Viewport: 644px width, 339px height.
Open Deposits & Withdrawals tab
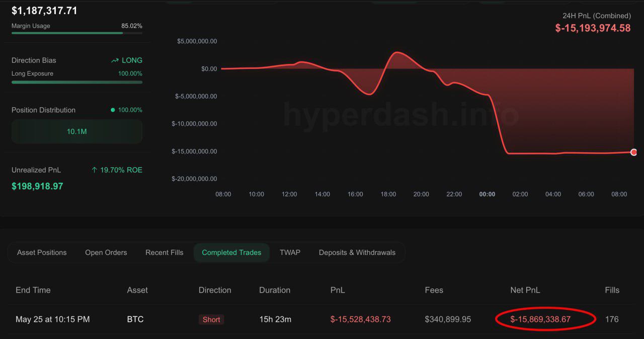click(357, 252)
